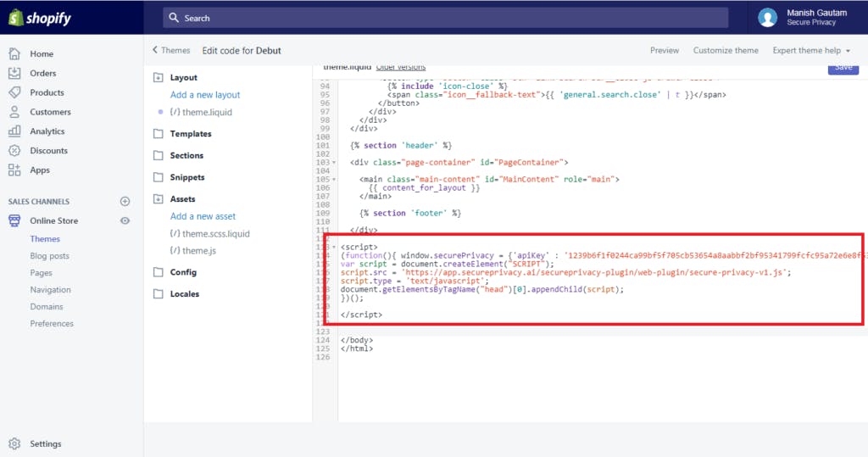Select Online Store sales channel
The width and height of the screenshot is (868, 457).
point(53,220)
